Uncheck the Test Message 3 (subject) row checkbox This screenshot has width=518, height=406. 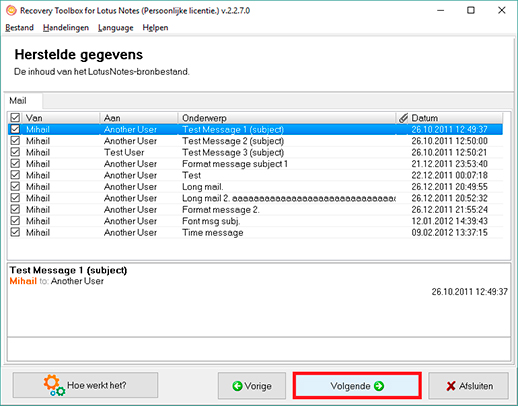click(x=15, y=152)
